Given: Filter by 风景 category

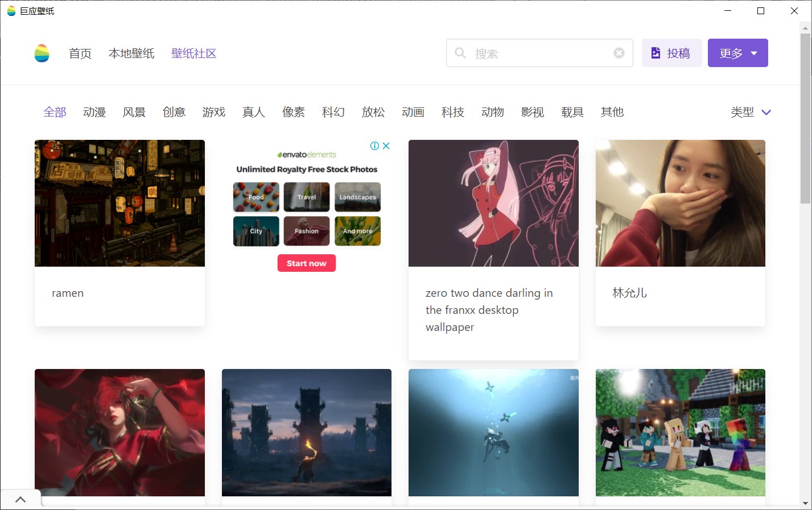Looking at the screenshot, I should coord(134,112).
